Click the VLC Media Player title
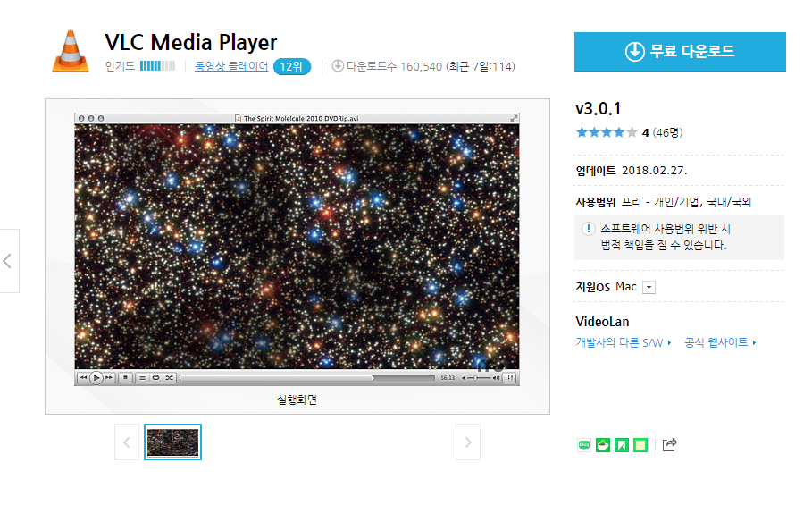812x505 pixels. (x=190, y=43)
